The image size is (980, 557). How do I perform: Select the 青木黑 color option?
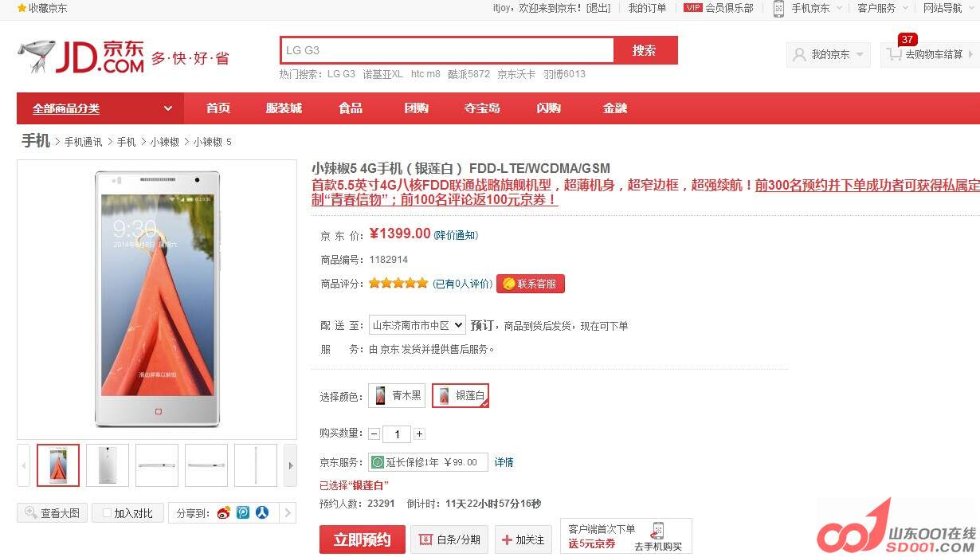pos(397,395)
